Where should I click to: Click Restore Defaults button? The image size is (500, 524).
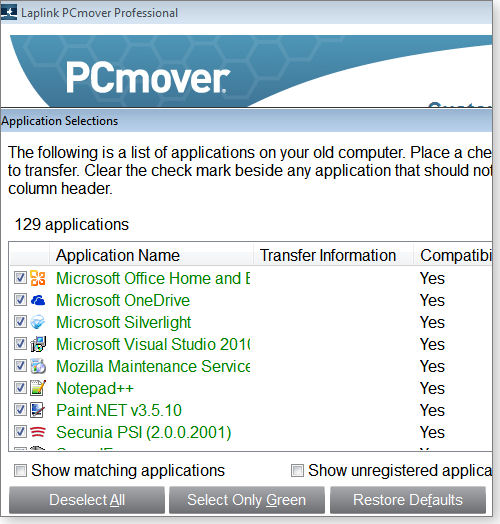(x=408, y=500)
